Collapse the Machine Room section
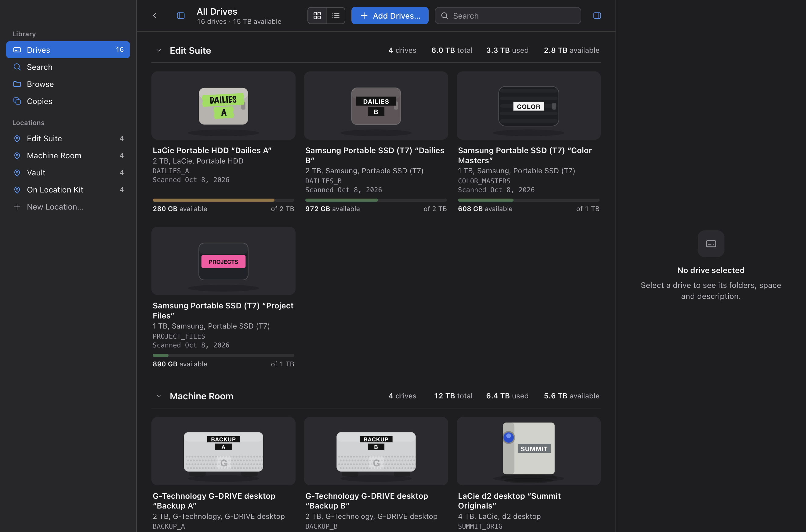806x532 pixels. point(158,396)
